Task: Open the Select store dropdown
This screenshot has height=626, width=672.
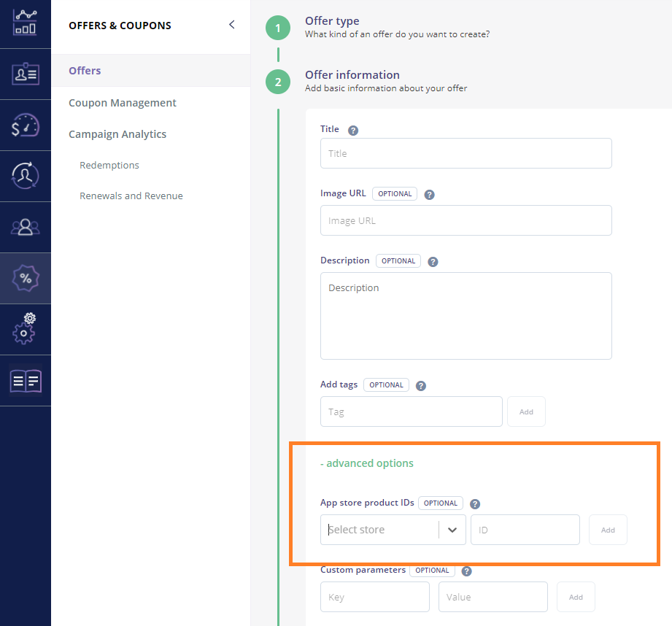Action: point(393,530)
